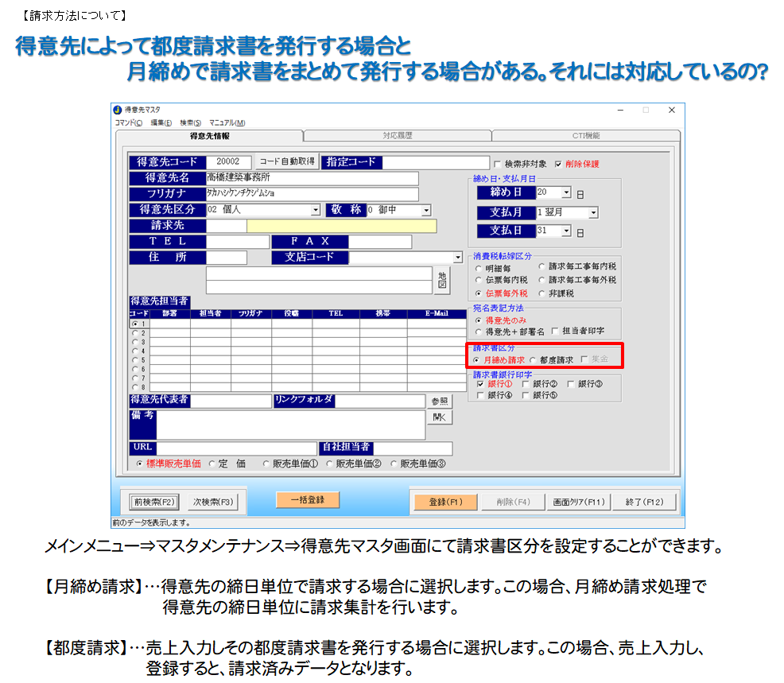Expand the 支払月 dropdown
The width and height of the screenshot is (784, 683).
(593, 213)
